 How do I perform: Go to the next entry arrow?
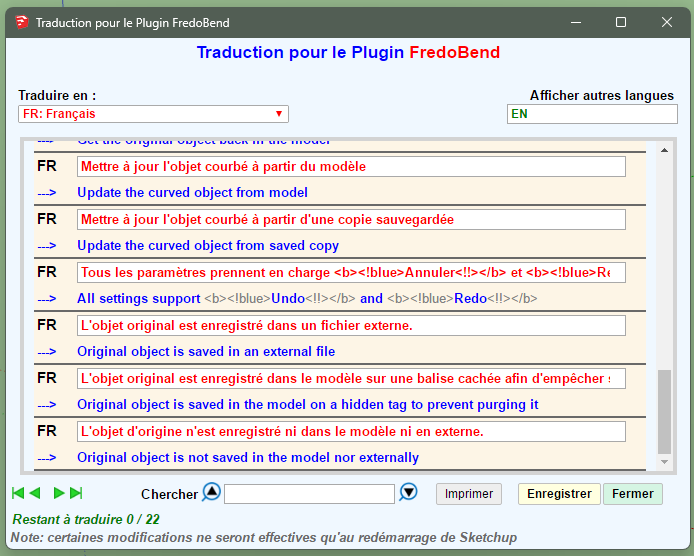(x=59, y=493)
